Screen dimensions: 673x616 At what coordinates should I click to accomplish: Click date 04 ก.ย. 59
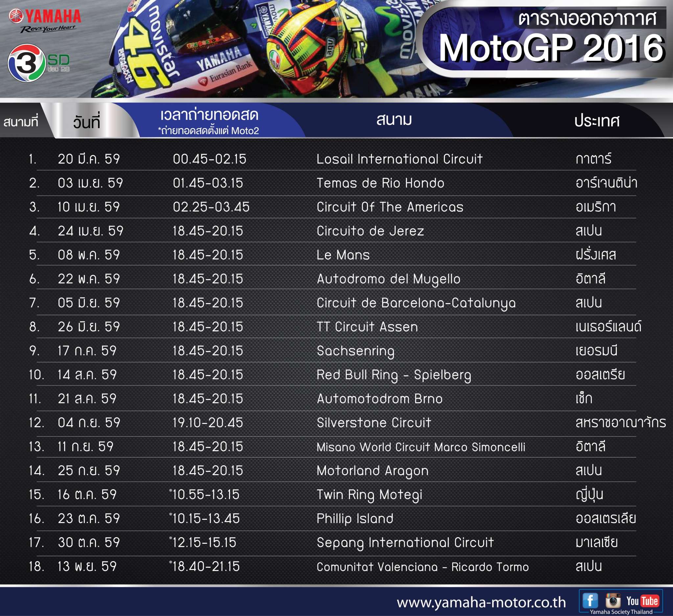89,423
